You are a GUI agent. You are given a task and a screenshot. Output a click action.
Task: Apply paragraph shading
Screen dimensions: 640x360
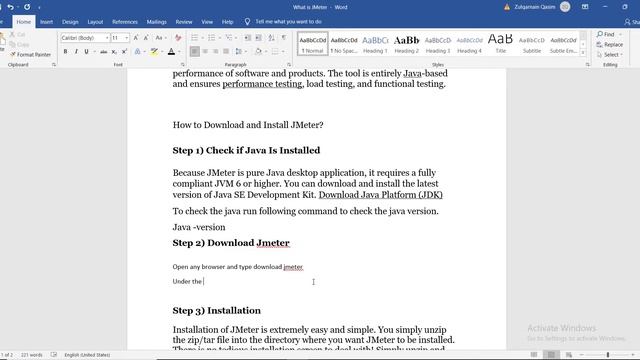tap(258, 51)
